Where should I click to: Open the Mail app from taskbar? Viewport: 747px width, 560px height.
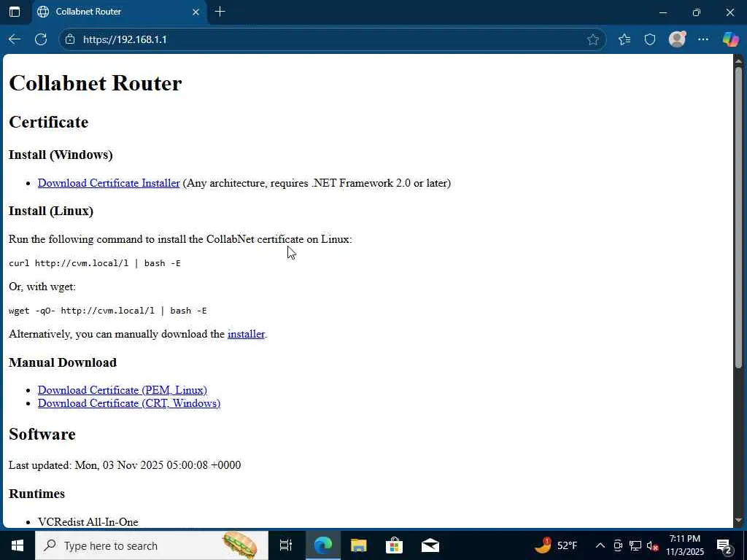(430, 545)
